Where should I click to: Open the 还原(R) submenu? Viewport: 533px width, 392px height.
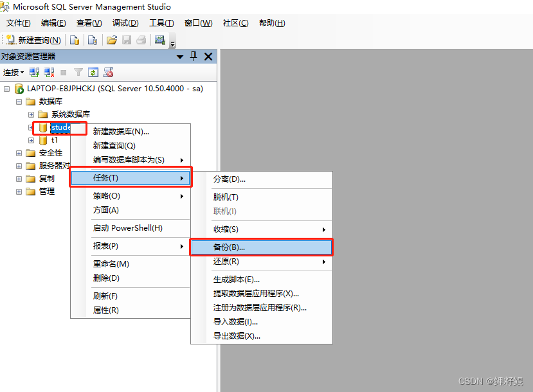pos(262,262)
